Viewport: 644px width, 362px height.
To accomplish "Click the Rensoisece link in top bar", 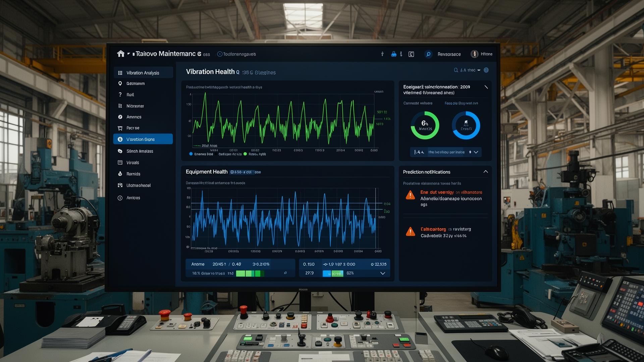I will pyautogui.click(x=449, y=54).
